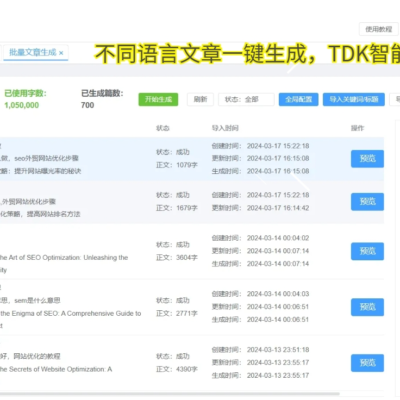Click the keyword text seo外贸网站优化步骤
400x400 pixels.
pos(46,158)
